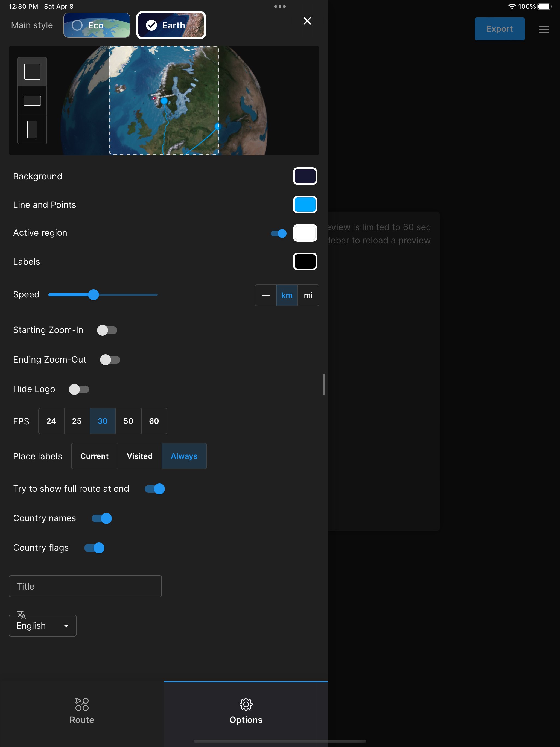Switch main style to Eco

coord(97,25)
